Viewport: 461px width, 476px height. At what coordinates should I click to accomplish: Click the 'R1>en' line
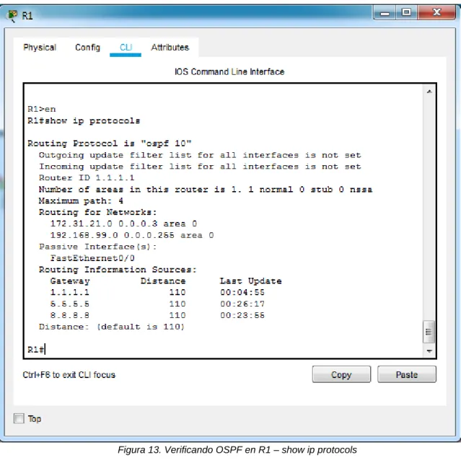[42, 109]
